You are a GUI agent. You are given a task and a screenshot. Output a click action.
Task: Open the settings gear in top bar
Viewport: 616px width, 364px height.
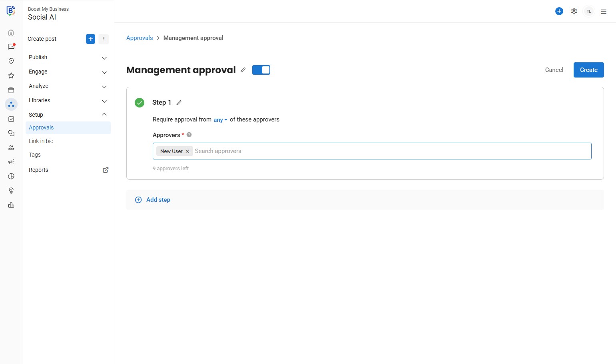tap(574, 11)
